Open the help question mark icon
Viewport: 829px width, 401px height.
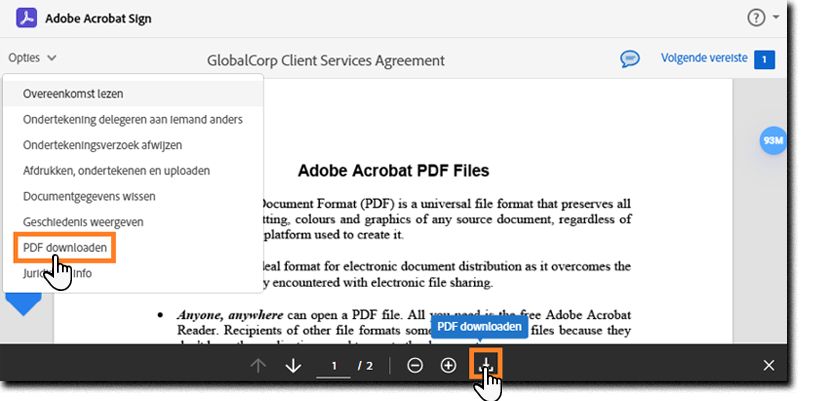coord(756,18)
